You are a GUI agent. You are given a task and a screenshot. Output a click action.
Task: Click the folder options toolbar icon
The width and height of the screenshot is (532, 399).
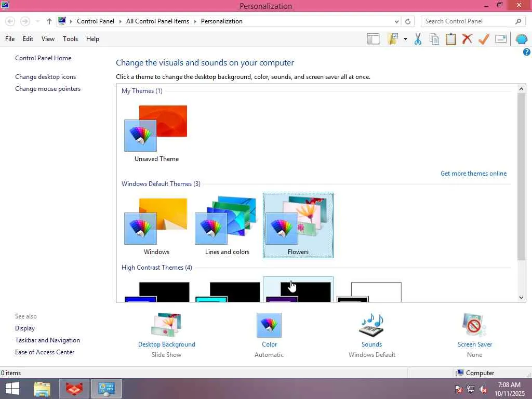(x=393, y=39)
